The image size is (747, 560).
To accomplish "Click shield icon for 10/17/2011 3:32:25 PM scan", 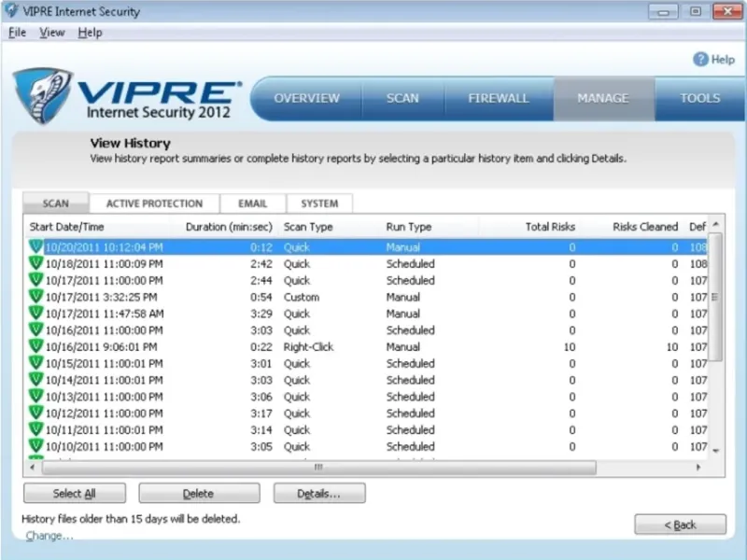I will (x=36, y=297).
